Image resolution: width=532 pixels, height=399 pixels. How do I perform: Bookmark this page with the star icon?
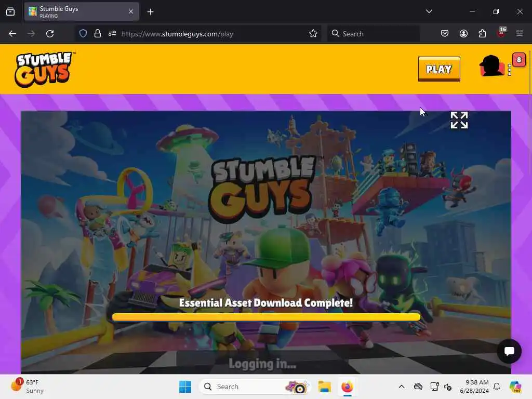click(313, 34)
